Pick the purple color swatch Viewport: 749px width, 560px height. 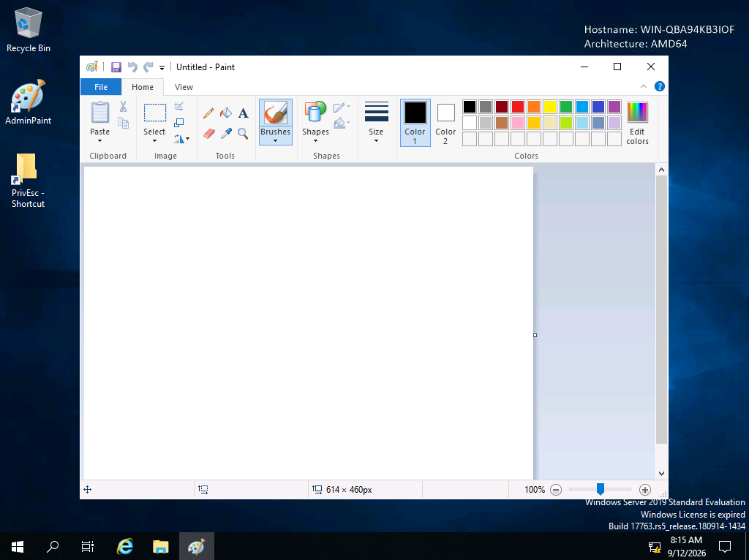point(614,107)
